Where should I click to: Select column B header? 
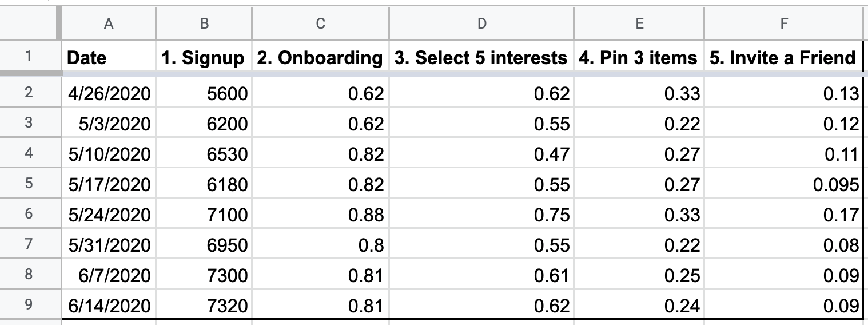(204, 23)
